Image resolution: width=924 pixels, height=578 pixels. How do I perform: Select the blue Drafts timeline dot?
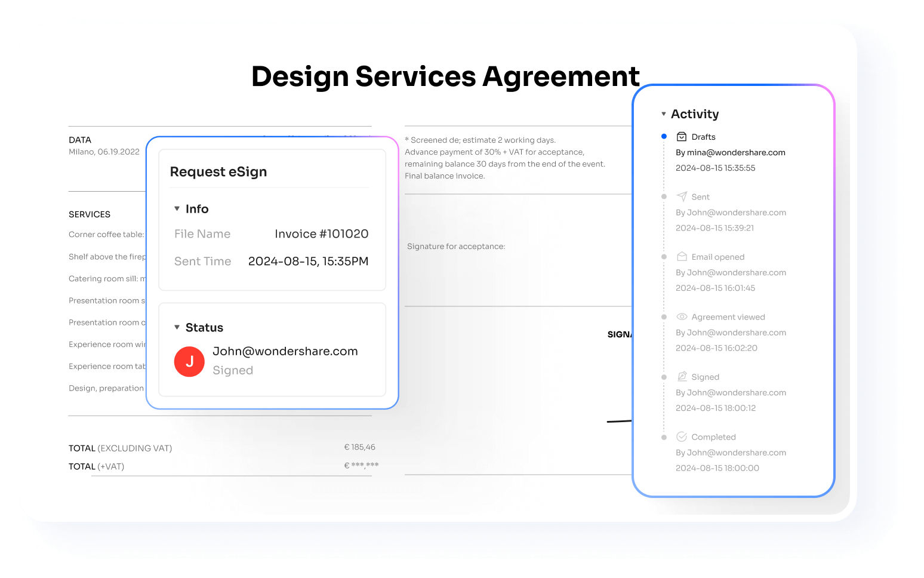[x=664, y=137]
